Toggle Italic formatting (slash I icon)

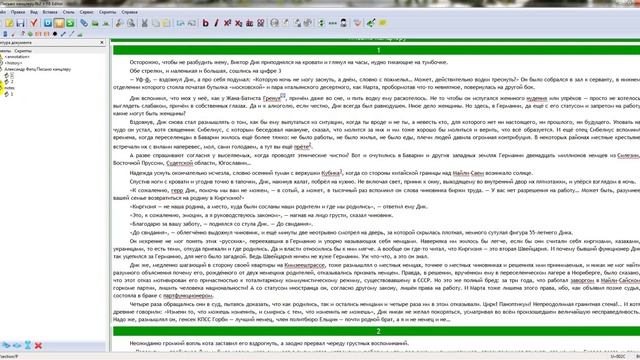pos(216,23)
